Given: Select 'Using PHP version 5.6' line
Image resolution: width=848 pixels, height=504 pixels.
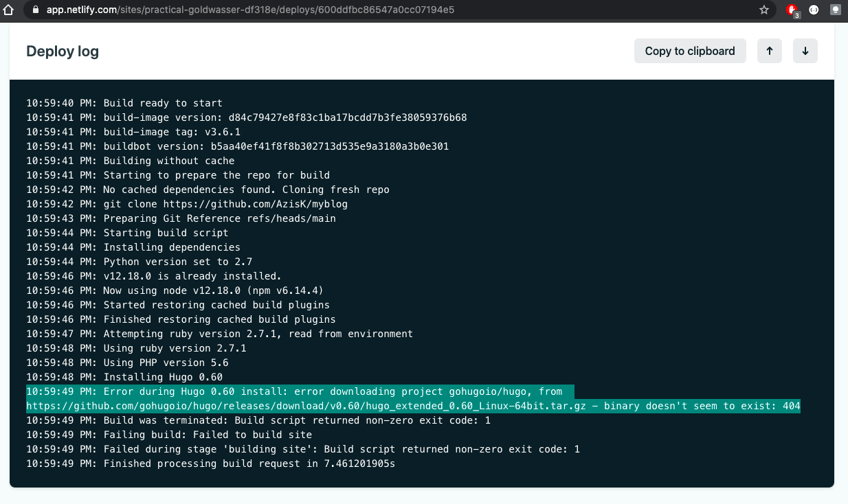Looking at the screenshot, I should (127, 363).
